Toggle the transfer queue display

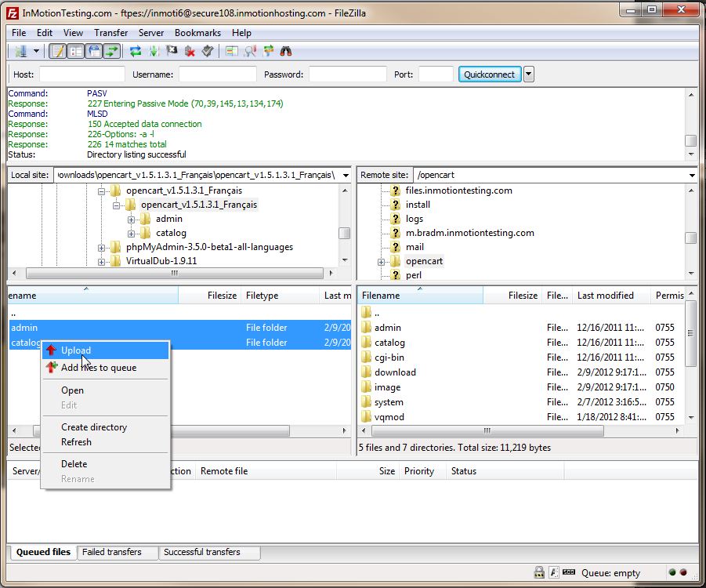click(112, 52)
